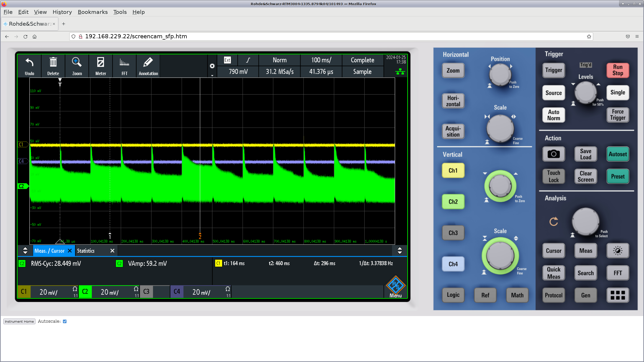Viewport: 644px width, 362px height.
Task: Expand the toolbar dropdown arrow below gear
Action: (212, 76)
